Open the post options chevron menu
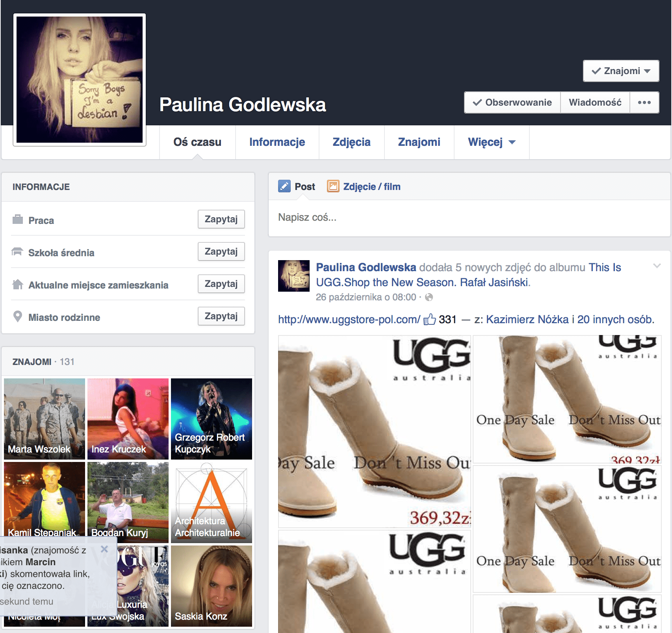Viewport: 672px width, 633px height. pos(657,266)
